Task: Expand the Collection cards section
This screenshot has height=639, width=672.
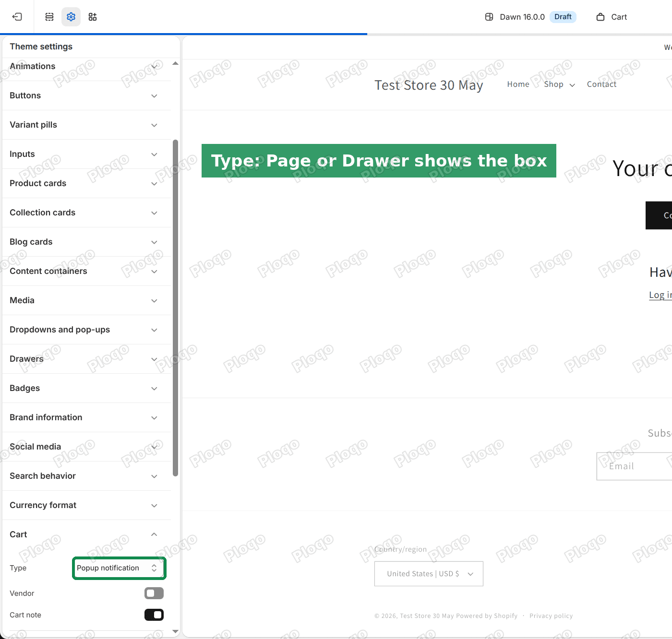Action: (x=86, y=213)
